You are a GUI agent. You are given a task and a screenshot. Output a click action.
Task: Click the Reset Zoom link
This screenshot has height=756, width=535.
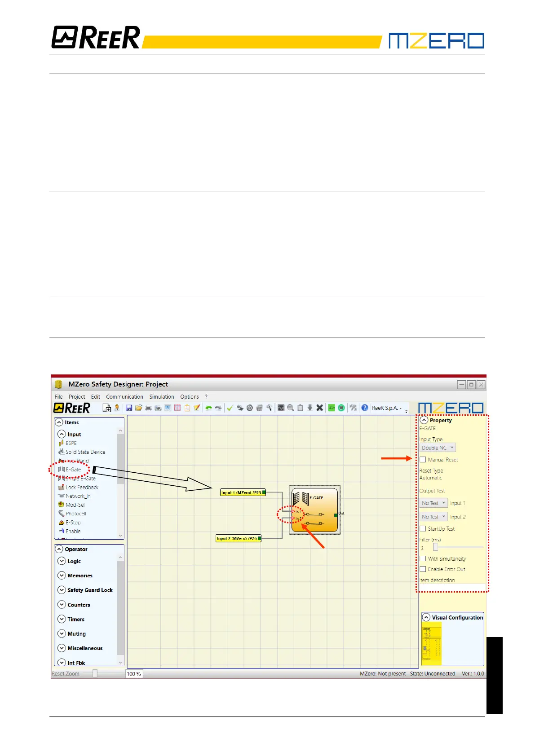click(66, 674)
